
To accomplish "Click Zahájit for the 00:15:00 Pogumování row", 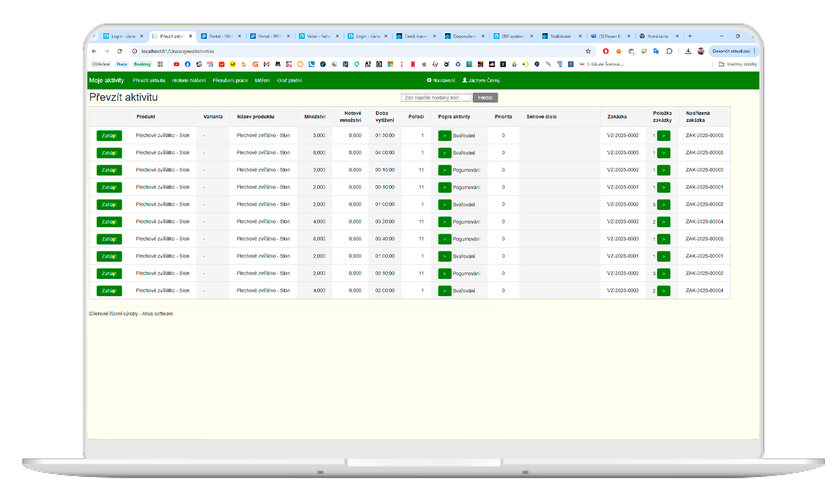I will 109,170.
